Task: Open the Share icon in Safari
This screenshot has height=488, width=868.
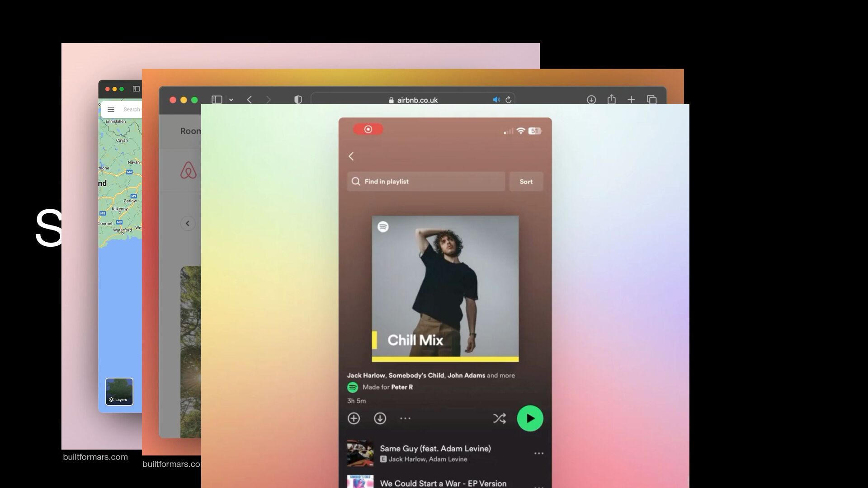Action: [611, 99]
